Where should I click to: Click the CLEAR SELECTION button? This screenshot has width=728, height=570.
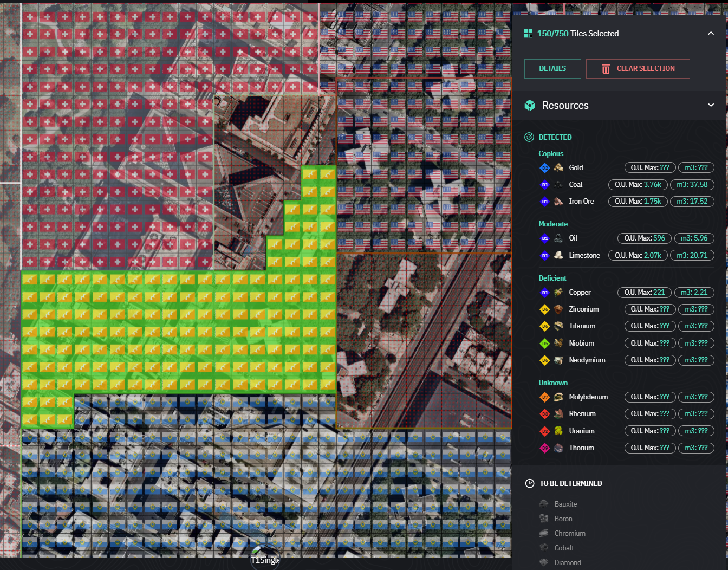pos(638,69)
